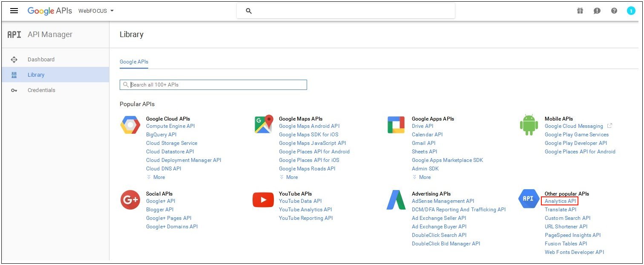
Task: Click the Google Cloud APIs hexagon icon
Action: click(130, 125)
